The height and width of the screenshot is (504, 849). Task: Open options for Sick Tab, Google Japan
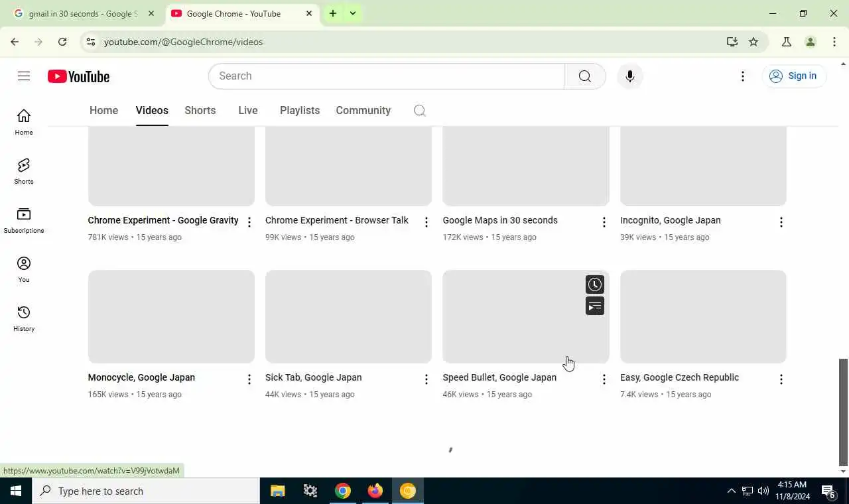point(426,379)
